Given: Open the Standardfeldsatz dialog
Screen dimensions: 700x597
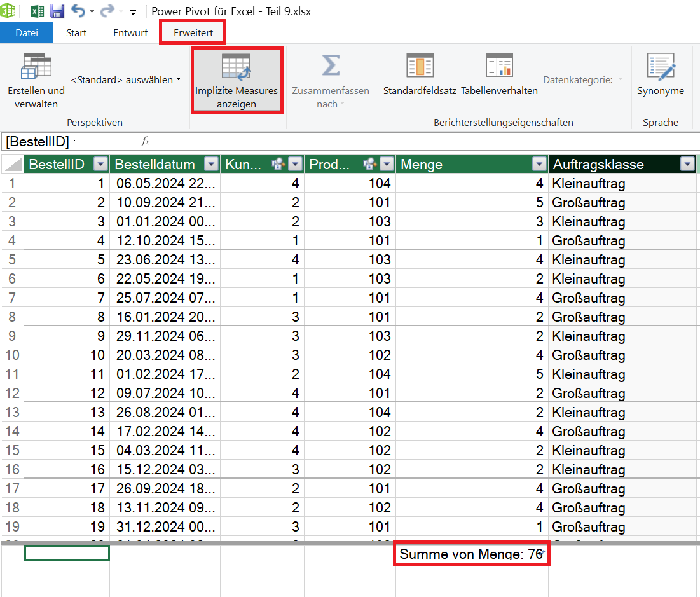Looking at the screenshot, I should tap(420, 74).
